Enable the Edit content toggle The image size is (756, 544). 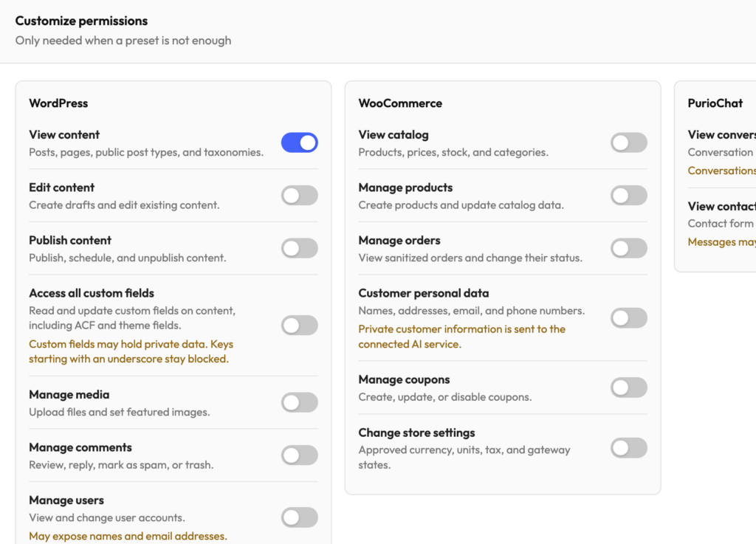tap(300, 196)
